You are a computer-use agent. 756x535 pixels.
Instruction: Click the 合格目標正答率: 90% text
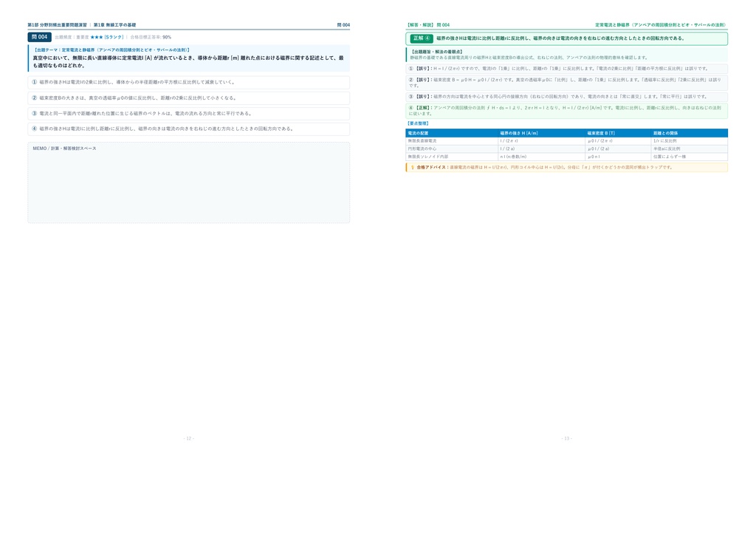coord(151,37)
